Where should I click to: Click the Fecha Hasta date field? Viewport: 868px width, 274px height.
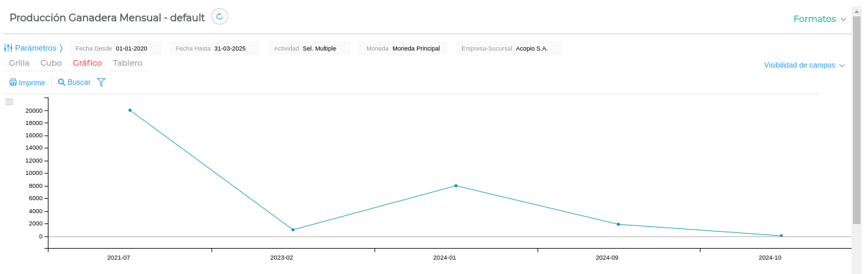coord(230,49)
